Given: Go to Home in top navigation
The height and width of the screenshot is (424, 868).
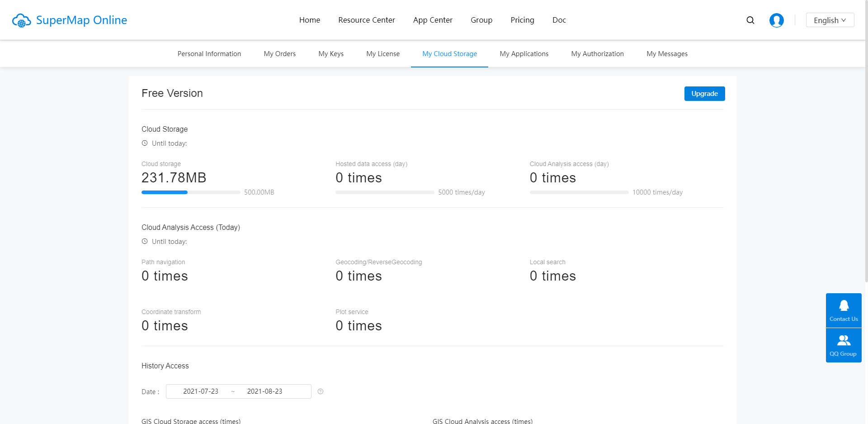Looking at the screenshot, I should [x=310, y=20].
